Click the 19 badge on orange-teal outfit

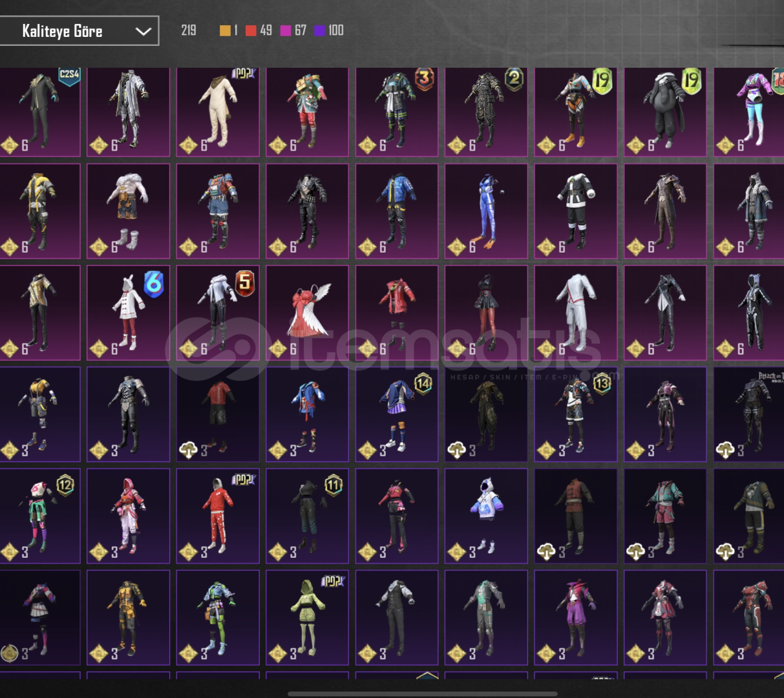coord(602,81)
